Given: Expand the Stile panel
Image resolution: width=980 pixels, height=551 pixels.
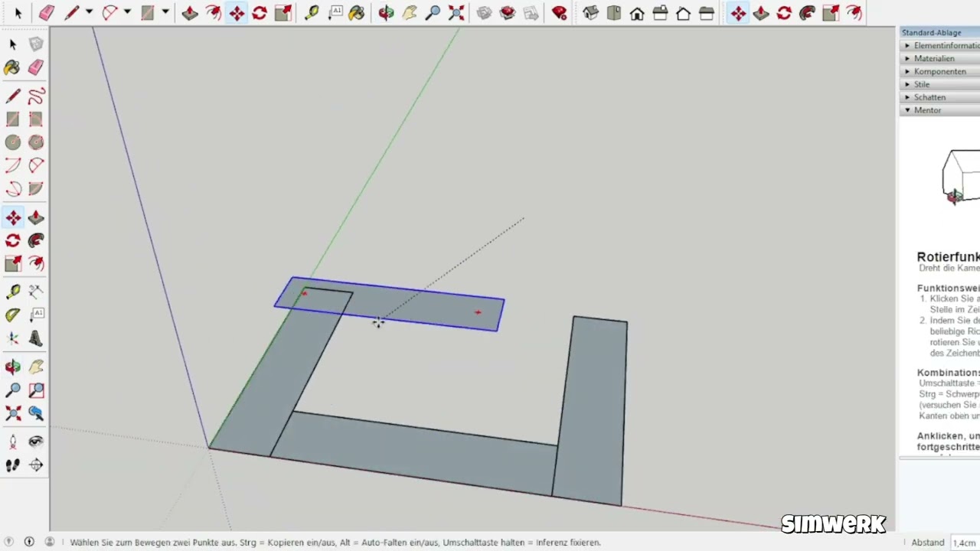Looking at the screenshot, I should click(x=939, y=85).
